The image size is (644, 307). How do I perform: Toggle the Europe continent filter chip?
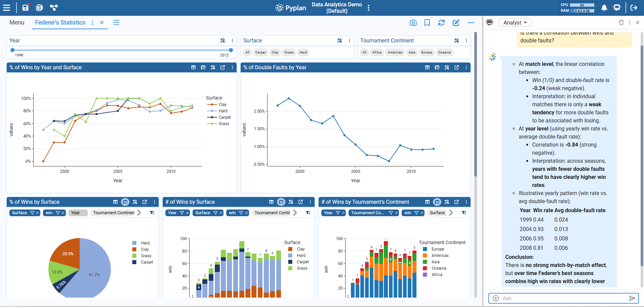[x=427, y=52]
